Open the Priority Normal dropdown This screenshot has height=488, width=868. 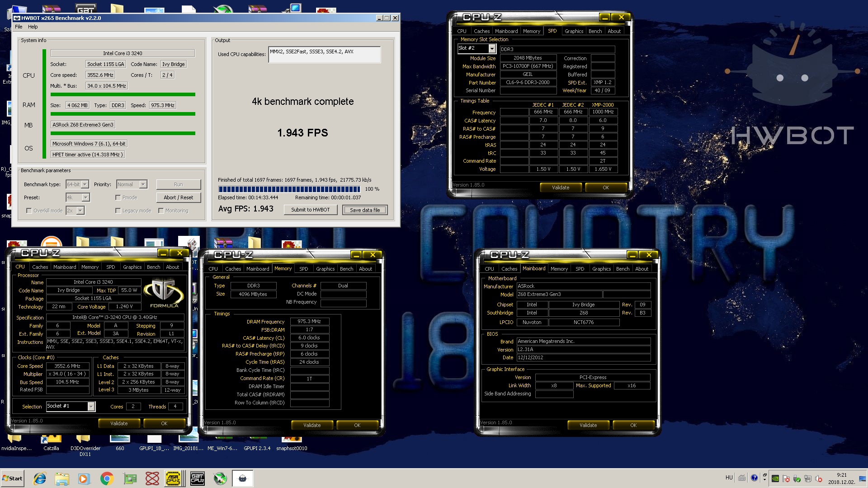coord(132,184)
